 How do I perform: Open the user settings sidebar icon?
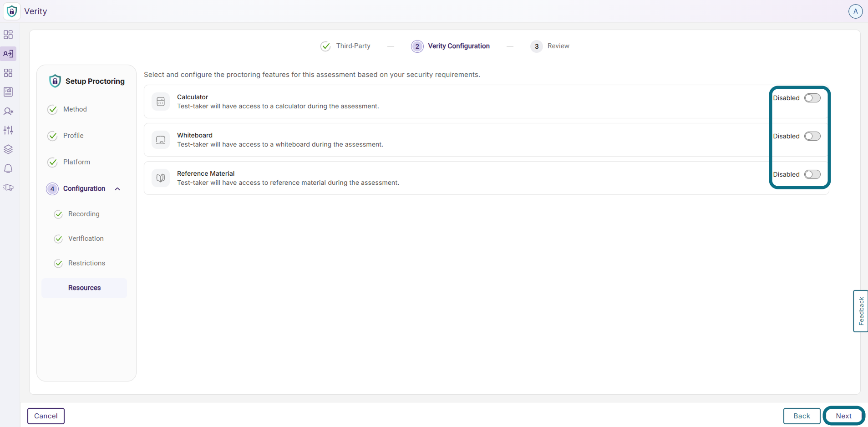coord(8,111)
